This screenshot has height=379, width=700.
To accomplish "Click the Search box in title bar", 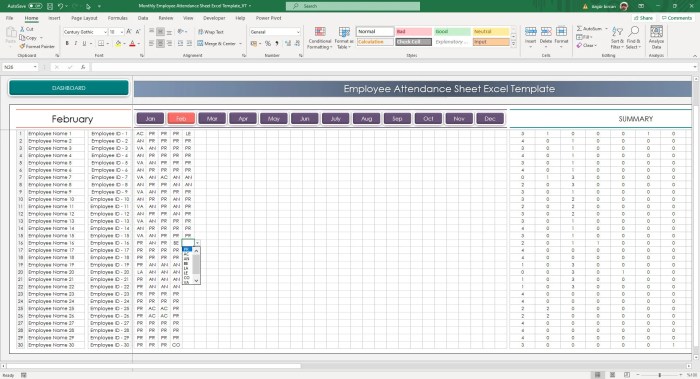I will coord(353,6).
